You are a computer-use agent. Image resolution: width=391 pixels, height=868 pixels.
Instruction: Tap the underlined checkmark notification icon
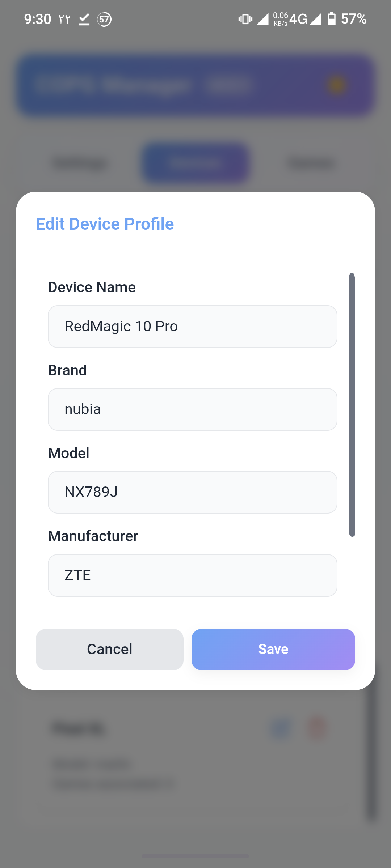tap(84, 19)
